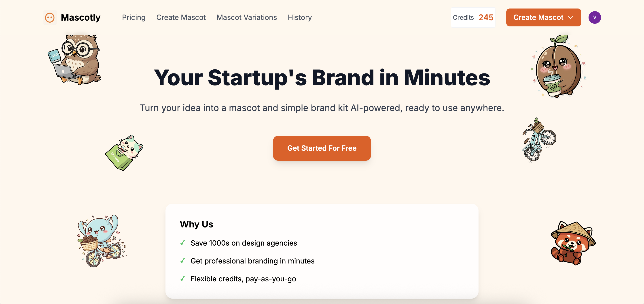Click the blue bicycle with basket illustration

538,140
